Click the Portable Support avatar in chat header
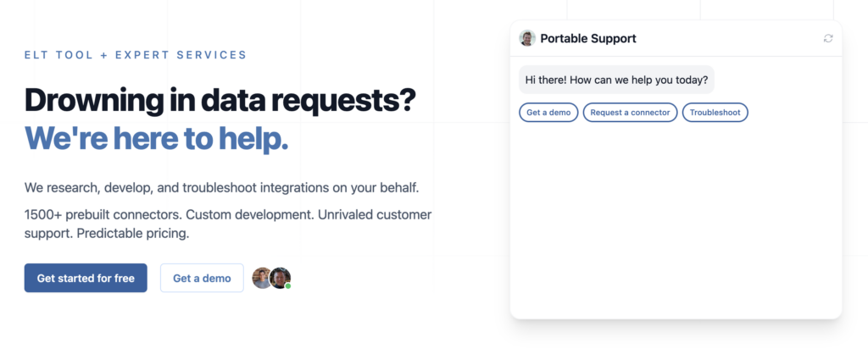The image size is (868, 349). point(527,38)
